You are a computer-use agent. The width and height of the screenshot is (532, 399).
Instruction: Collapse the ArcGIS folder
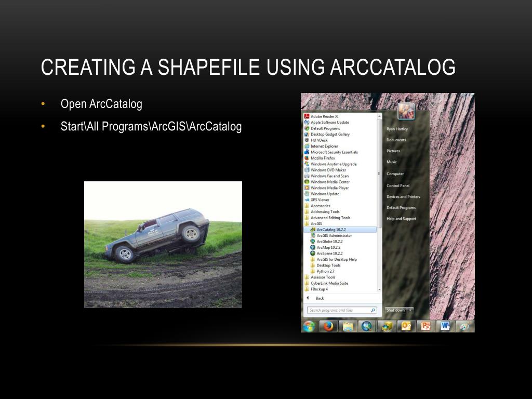pyautogui.click(x=313, y=223)
